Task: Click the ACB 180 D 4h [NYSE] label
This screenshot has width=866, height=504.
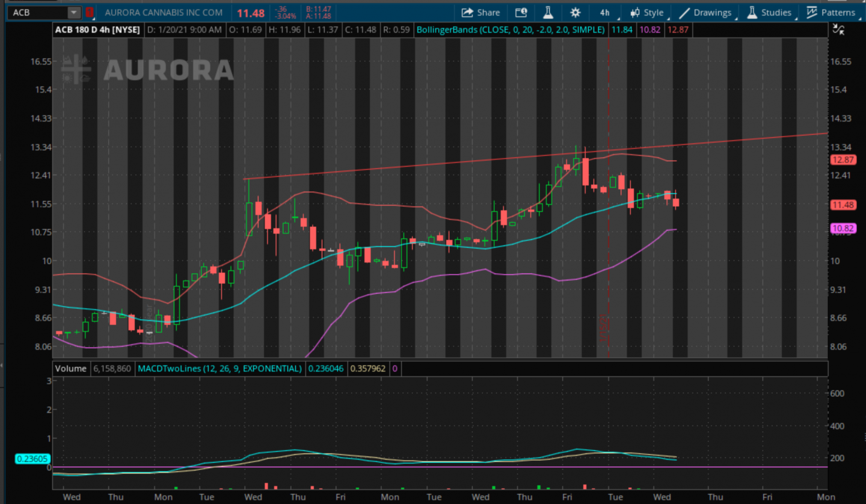Action: pos(97,29)
